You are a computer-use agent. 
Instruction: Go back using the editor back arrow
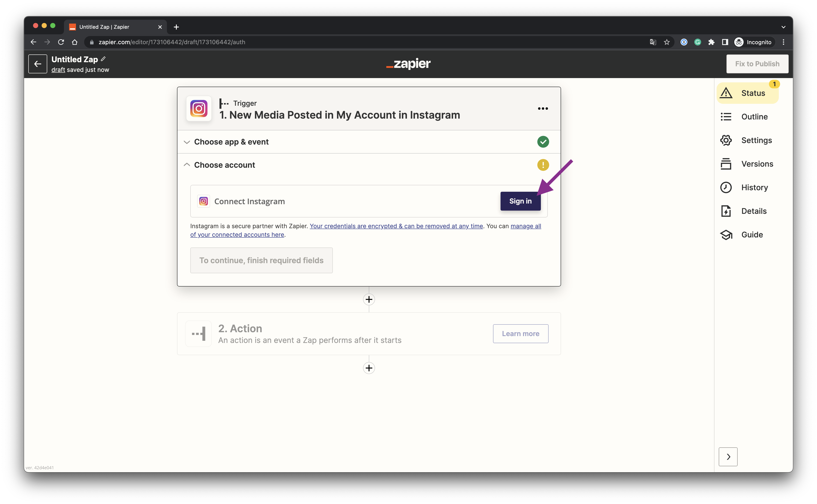pos(38,64)
